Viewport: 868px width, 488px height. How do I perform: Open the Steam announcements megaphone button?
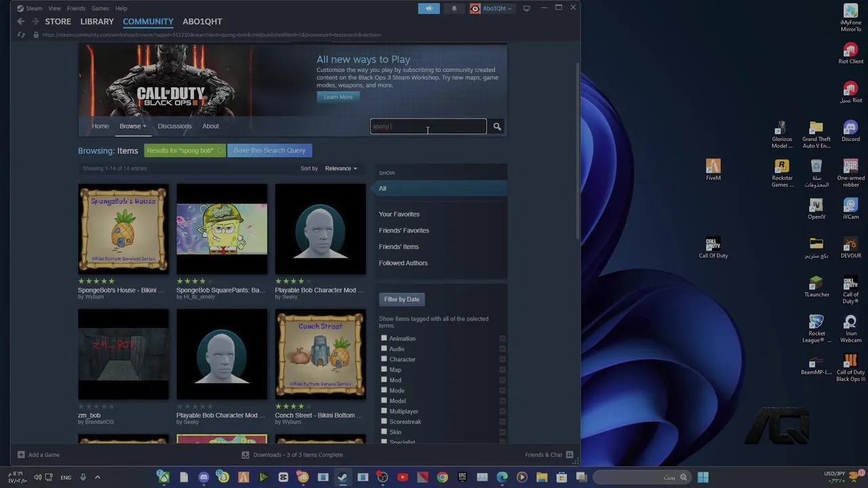click(429, 8)
